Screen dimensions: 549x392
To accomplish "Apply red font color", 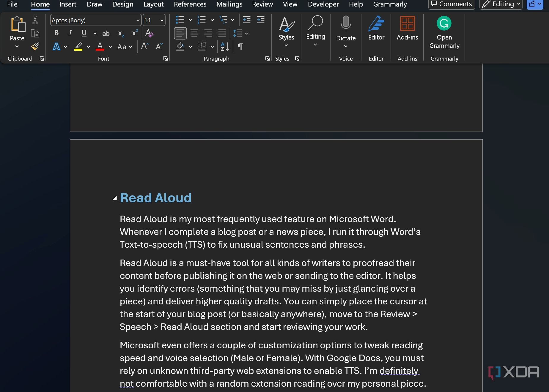I will pos(100,47).
